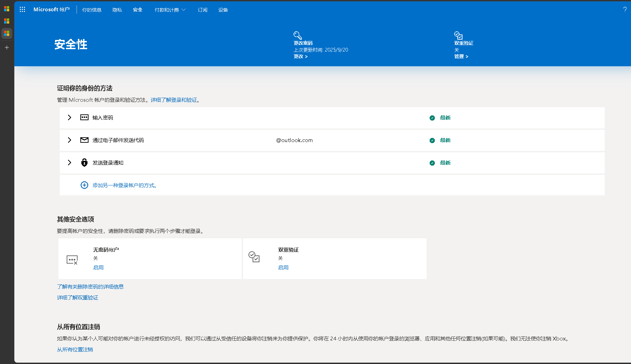The width and height of the screenshot is (631, 364).
Task: Open 了解有关删除密码的详细信息 link
Action: click(90, 286)
